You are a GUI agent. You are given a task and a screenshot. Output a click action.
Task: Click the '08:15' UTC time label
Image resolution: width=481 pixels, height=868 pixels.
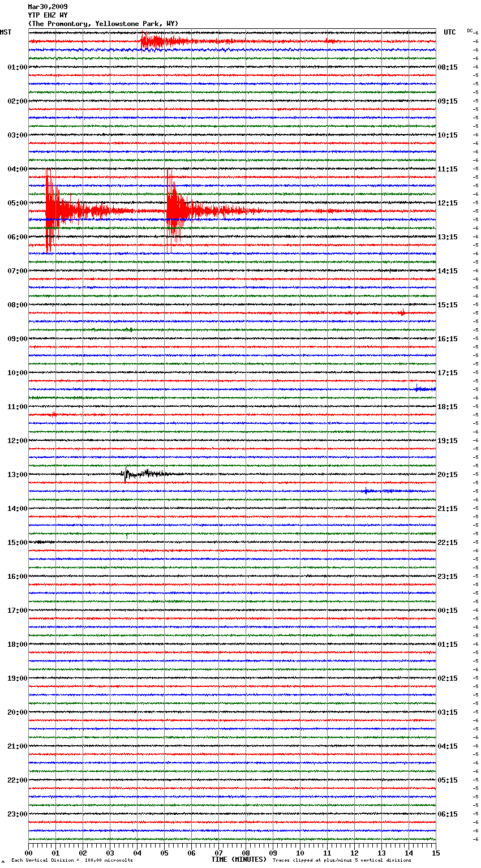(x=448, y=67)
